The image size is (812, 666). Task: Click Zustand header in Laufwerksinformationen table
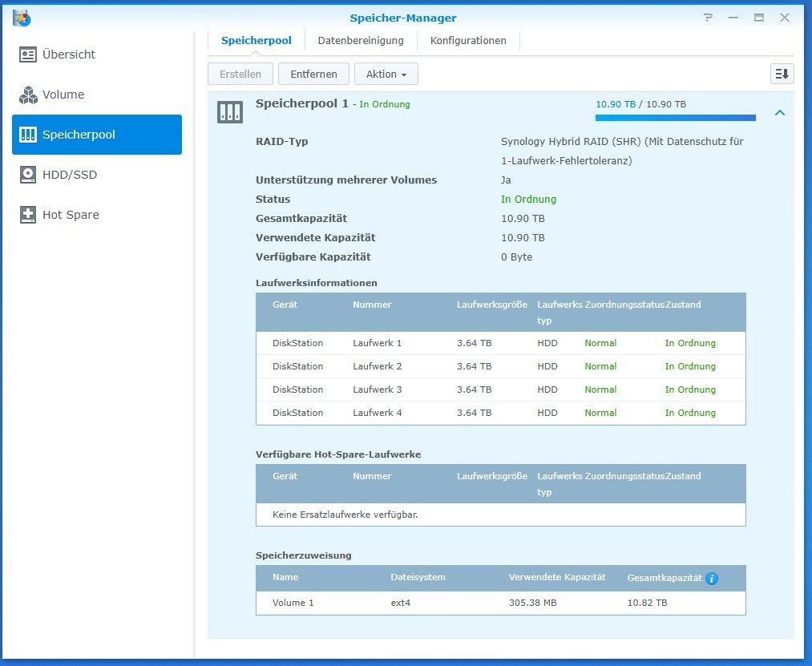683,305
